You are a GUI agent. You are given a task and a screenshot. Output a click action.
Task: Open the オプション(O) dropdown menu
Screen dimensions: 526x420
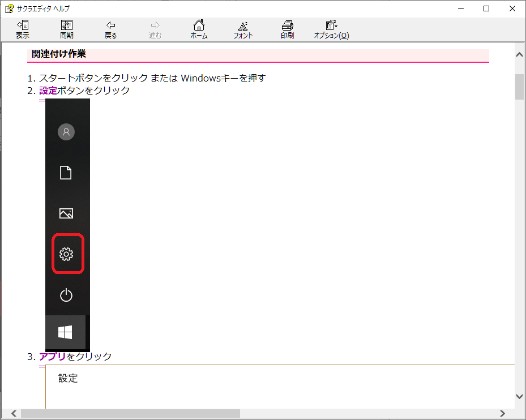click(x=331, y=29)
